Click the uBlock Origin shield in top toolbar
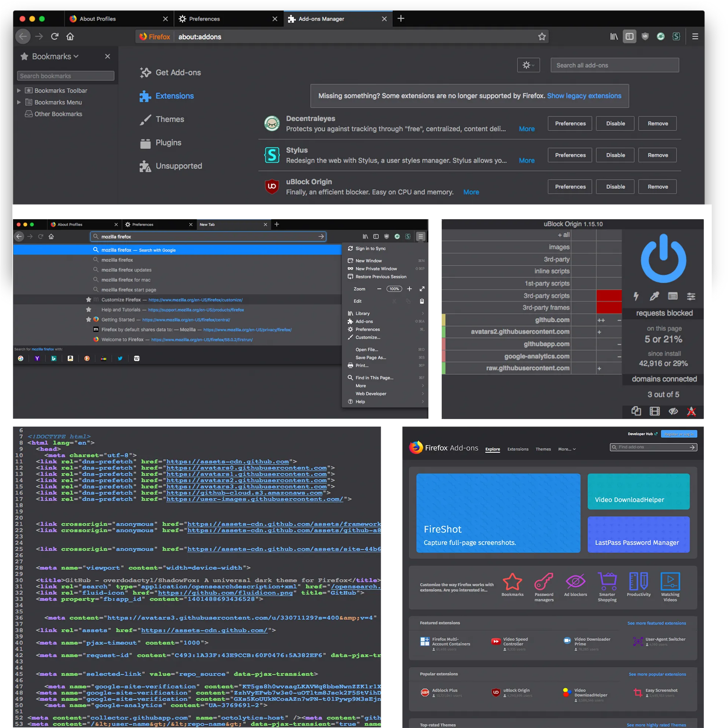Image resolution: width=728 pixels, height=728 pixels. tap(645, 36)
